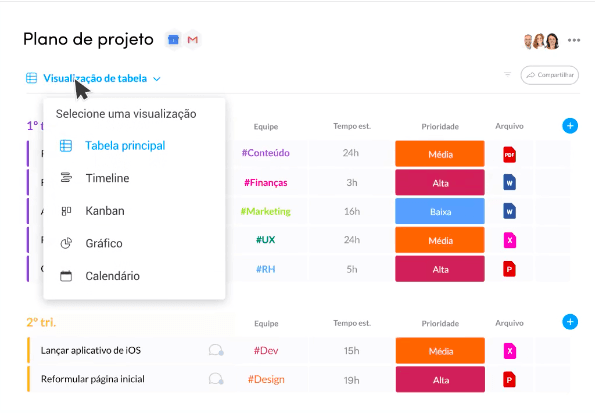Add column with plus in 2º tri. group
This screenshot has width=595, height=413.
pos(570,322)
